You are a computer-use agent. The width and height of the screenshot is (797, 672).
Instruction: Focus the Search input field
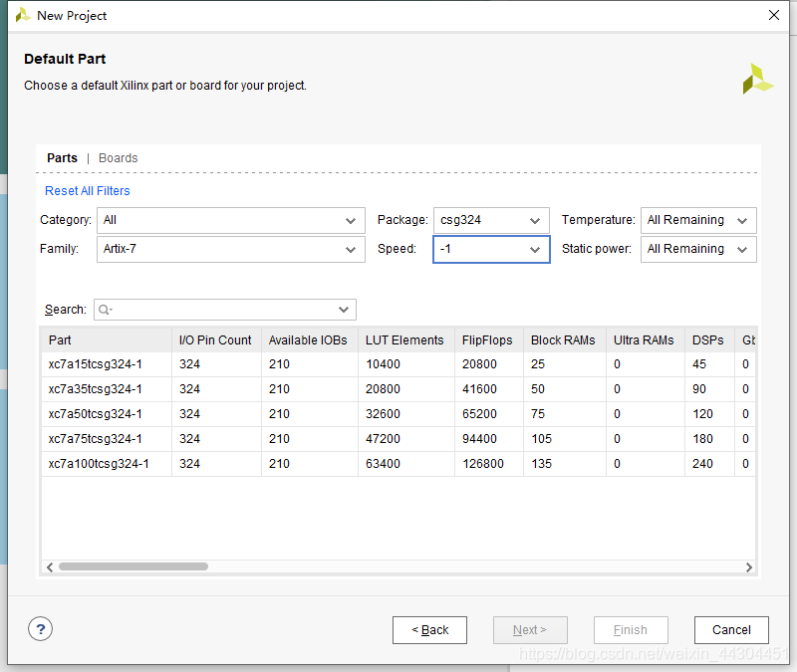click(x=225, y=310)
